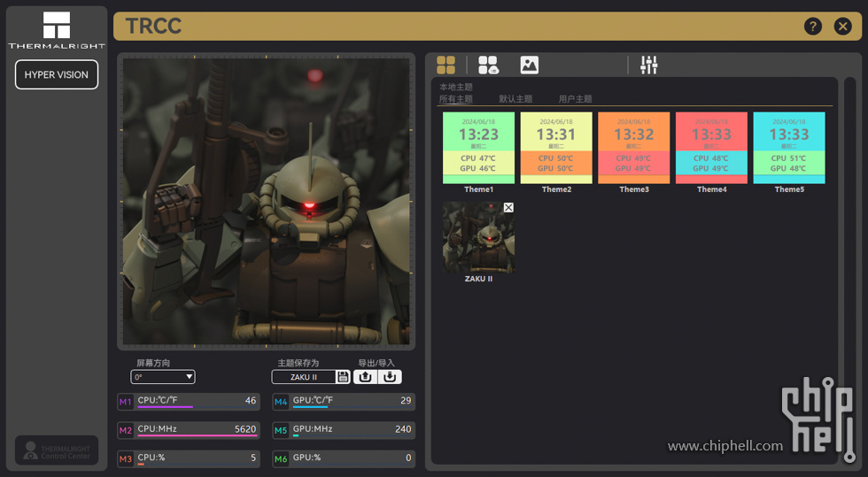Switch to the 用户主题 tab

575,99
